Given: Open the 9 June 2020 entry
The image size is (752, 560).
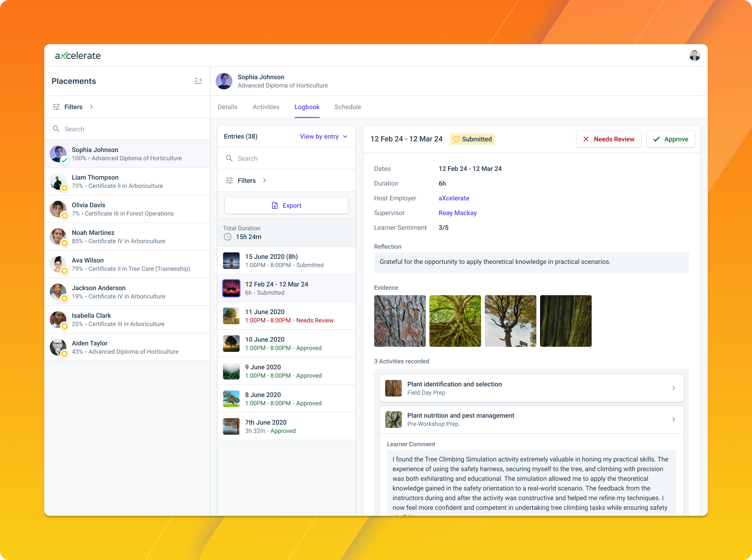Looking at the screenshot, I should click(x=287, y=371).
